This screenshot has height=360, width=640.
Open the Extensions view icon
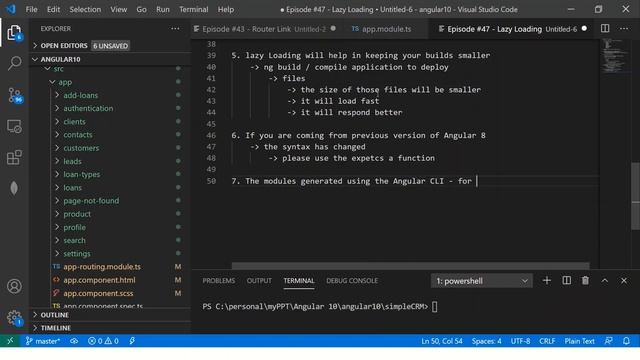click(14, 157)
